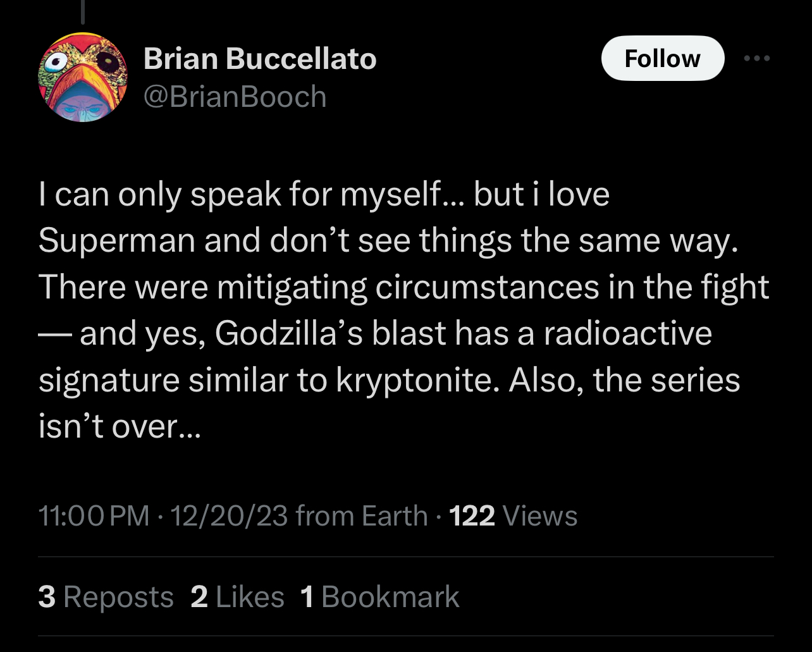This screenshot has height=652, width=812.
Task: Click the "from Earth" location text
Action: point(362,516)
